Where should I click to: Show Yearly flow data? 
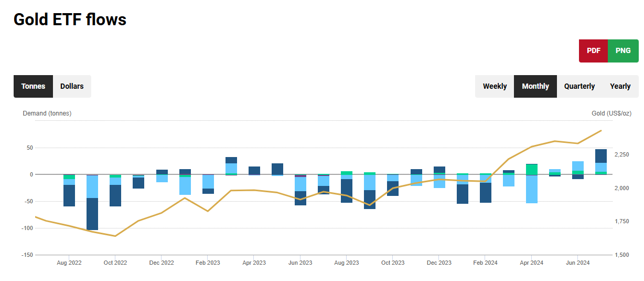(620, 86)
